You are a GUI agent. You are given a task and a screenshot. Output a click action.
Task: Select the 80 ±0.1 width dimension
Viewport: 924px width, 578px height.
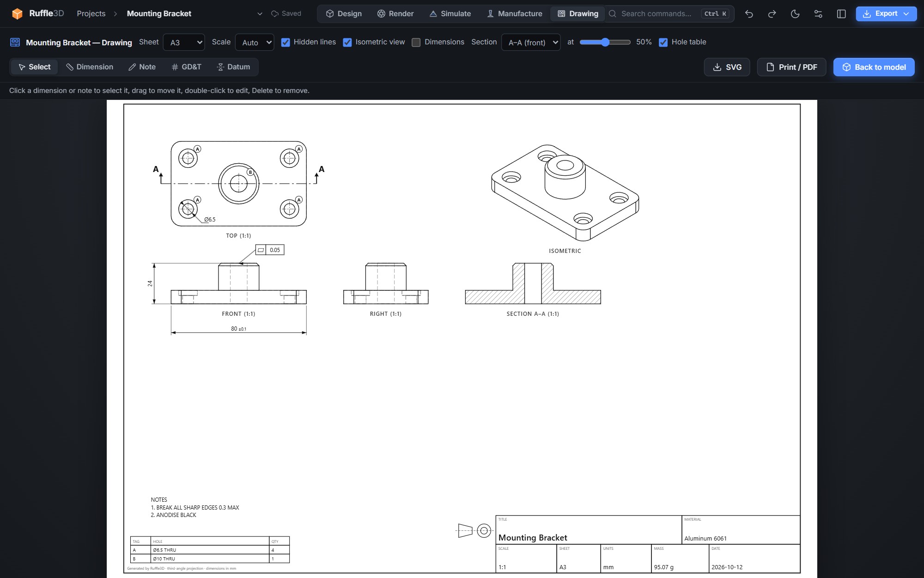click(x=238, y=329)
